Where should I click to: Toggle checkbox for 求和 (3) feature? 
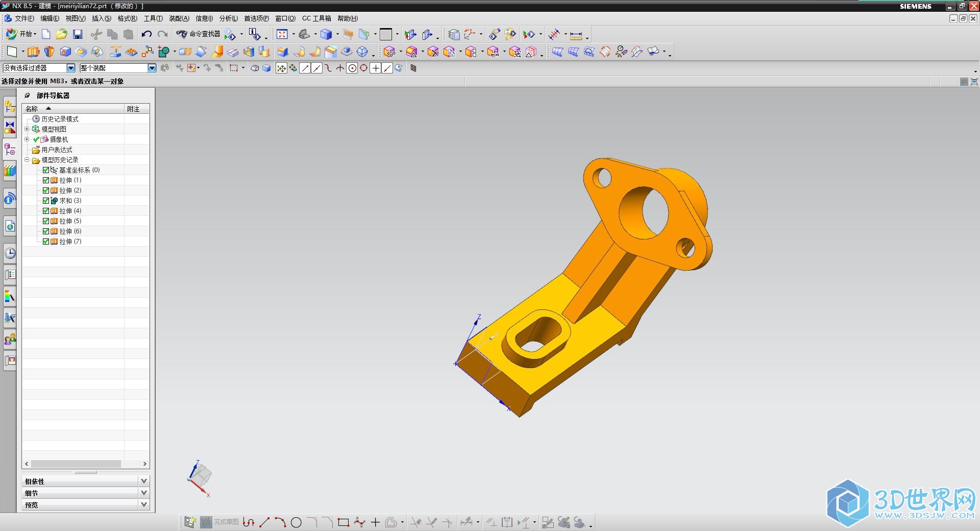(x=46, y=201)
